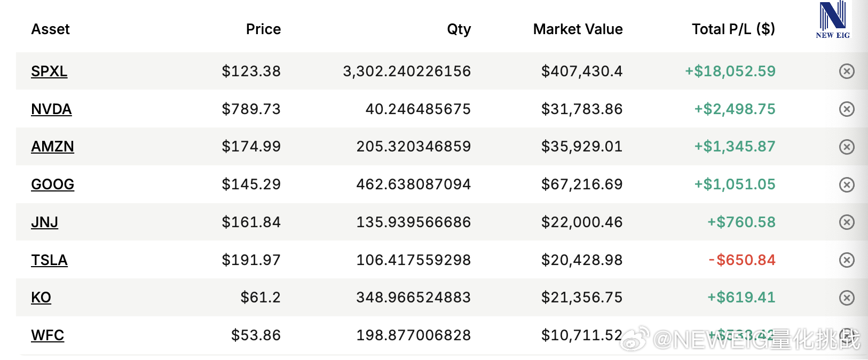Screen dimensions: 868x360
Task: Click the AMZN asset link
Action: (52, 146)
